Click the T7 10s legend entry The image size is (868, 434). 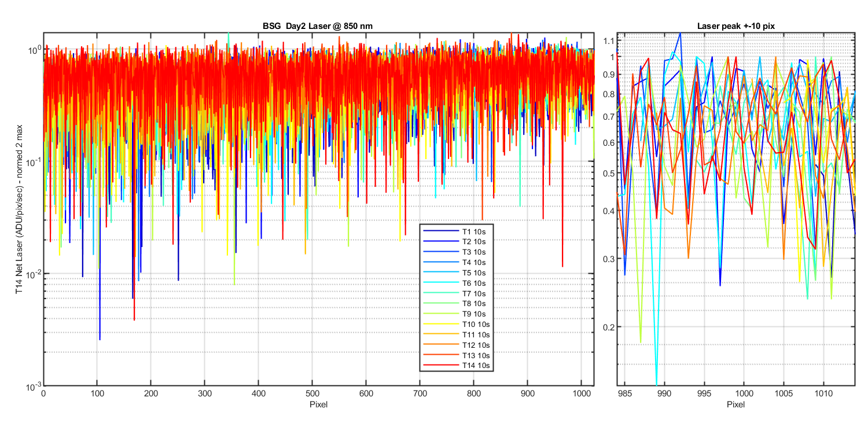(x=456, y=293)
